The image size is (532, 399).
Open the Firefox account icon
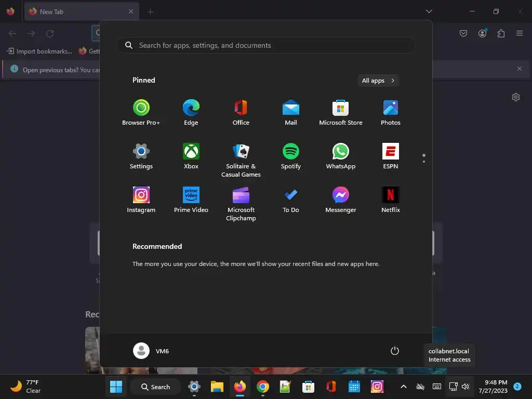click(482, 33)
